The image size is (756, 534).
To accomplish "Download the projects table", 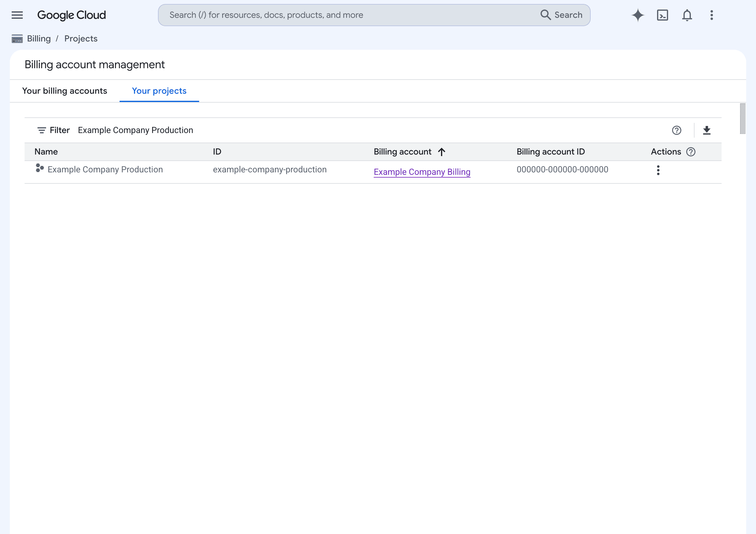I will (707, 130).
